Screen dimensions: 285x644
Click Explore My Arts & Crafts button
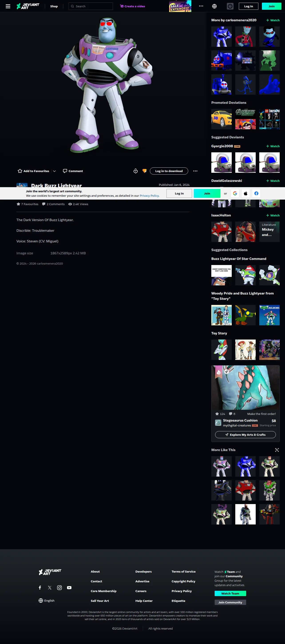point(245,435)
